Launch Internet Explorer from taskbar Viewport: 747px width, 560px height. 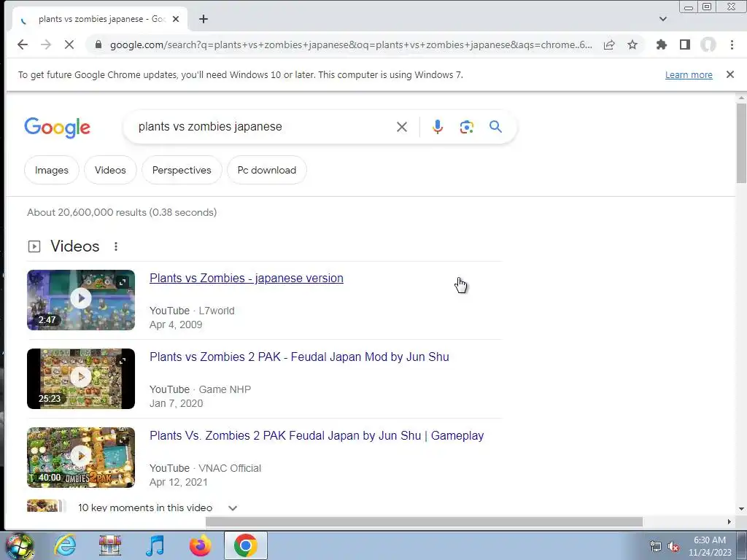coord(65,545)
